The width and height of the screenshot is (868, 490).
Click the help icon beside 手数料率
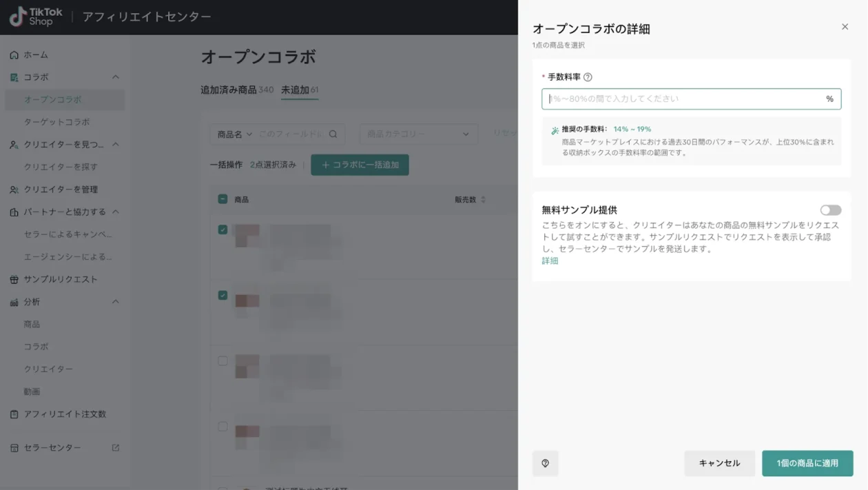[588, 77]
